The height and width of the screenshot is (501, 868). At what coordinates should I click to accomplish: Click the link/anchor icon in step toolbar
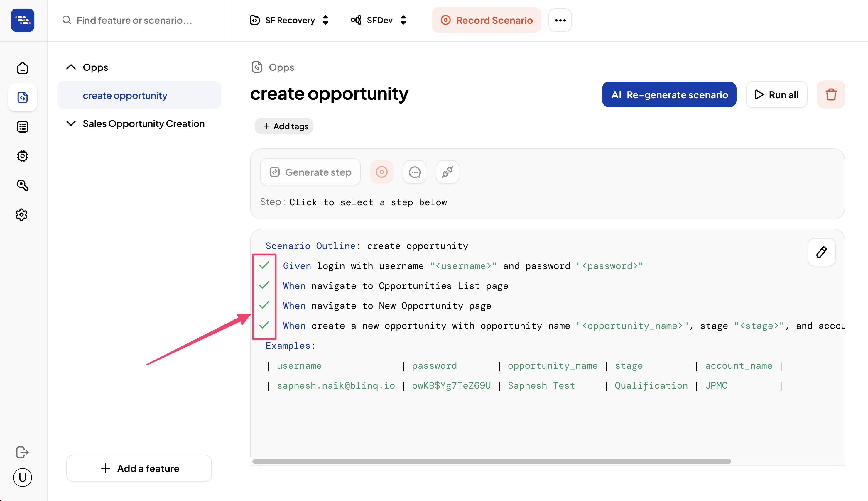pos(447,172)
